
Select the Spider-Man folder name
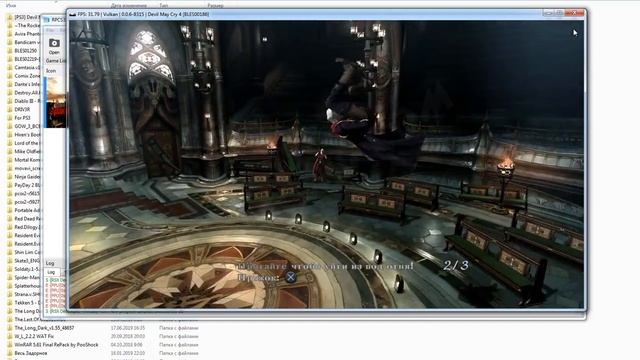(27, 278)
